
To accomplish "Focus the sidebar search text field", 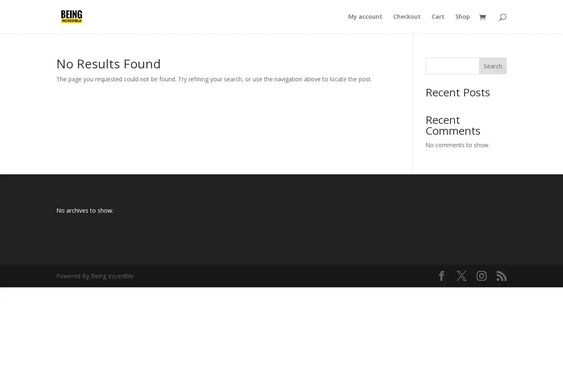I will 452,66.
